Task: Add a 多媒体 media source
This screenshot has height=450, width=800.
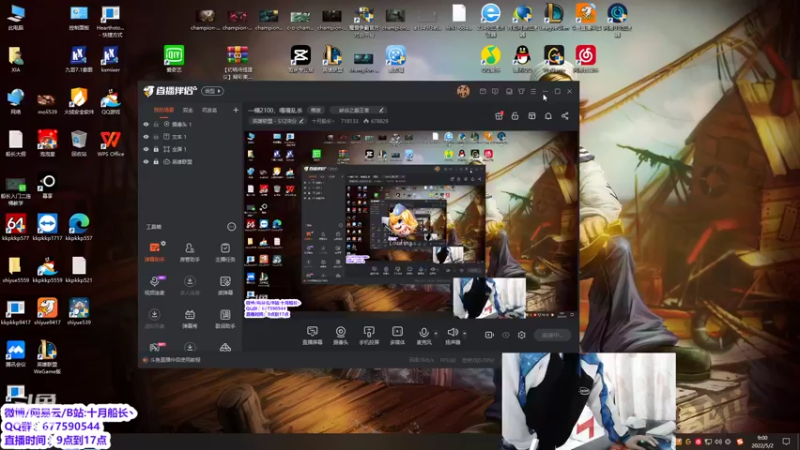Action: click(x=397, y=335)
